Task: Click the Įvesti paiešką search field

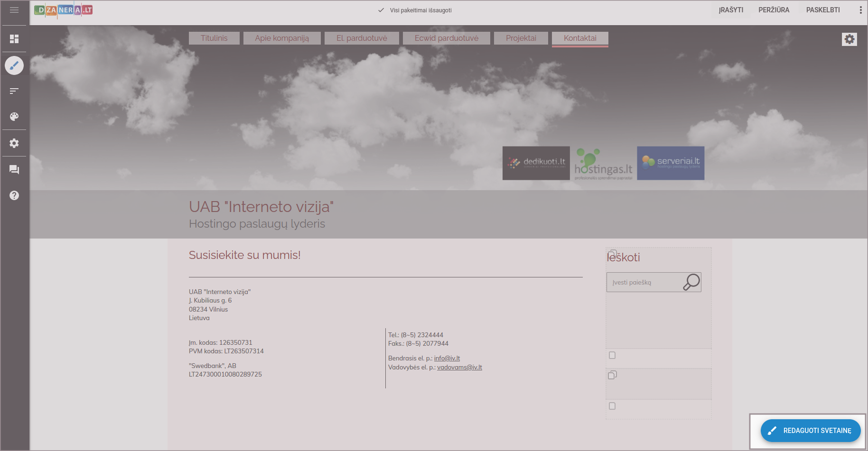Action: (x=644, y=282)
